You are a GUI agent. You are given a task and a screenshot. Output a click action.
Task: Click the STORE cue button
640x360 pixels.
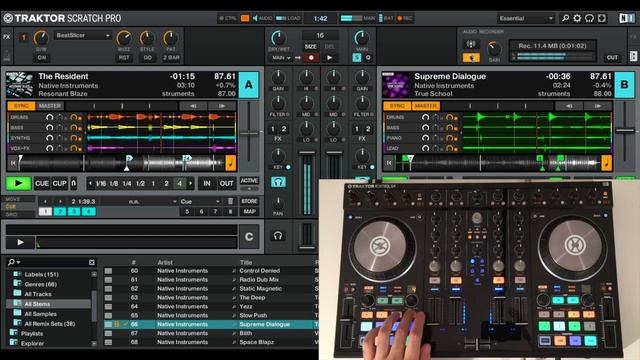249,201
